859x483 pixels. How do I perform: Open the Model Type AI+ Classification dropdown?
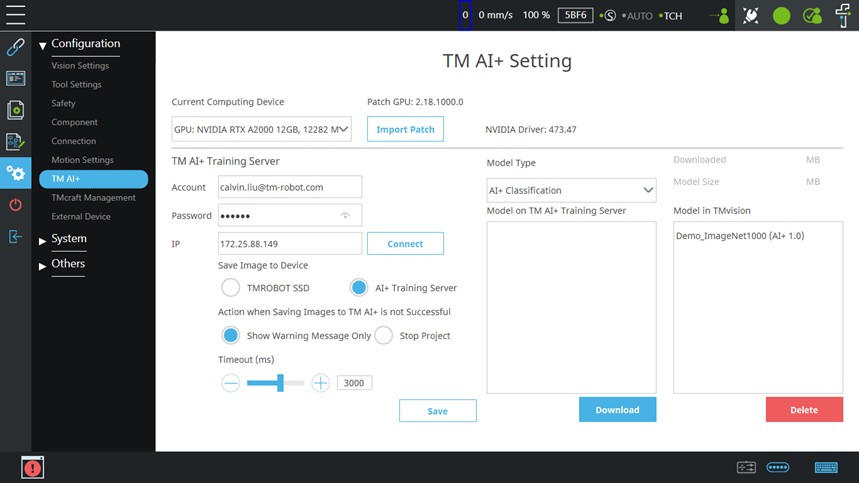571,190
